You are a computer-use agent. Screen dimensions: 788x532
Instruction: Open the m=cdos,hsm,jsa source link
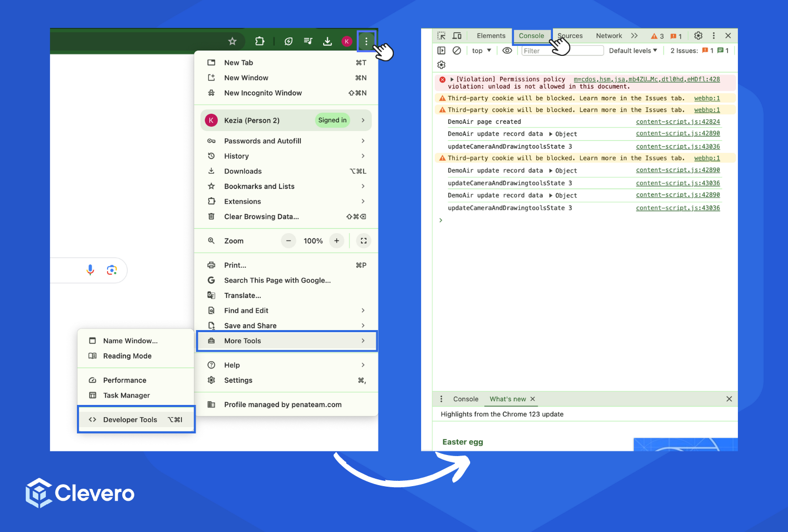(x=647, y=79)
